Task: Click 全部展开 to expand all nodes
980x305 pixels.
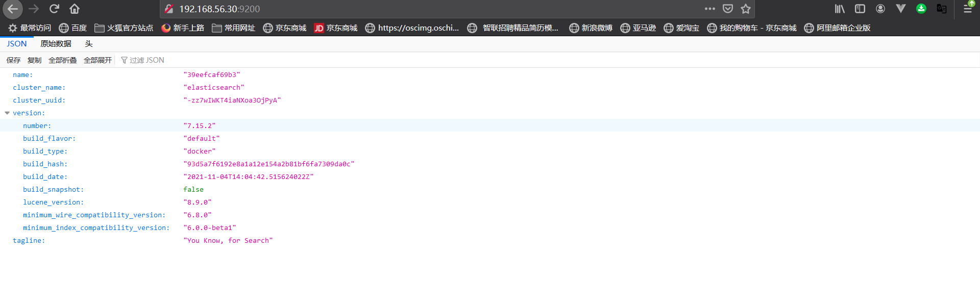Action: [x=97, y=60]
